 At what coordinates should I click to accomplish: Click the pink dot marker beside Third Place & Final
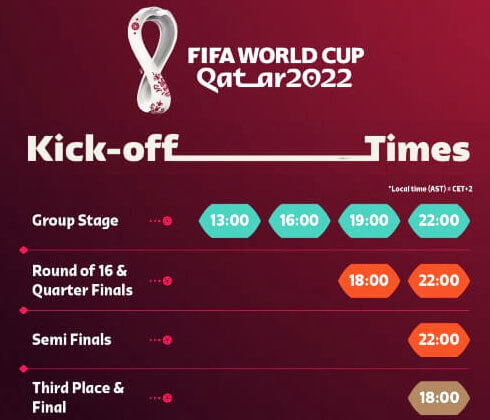(167, 398)
